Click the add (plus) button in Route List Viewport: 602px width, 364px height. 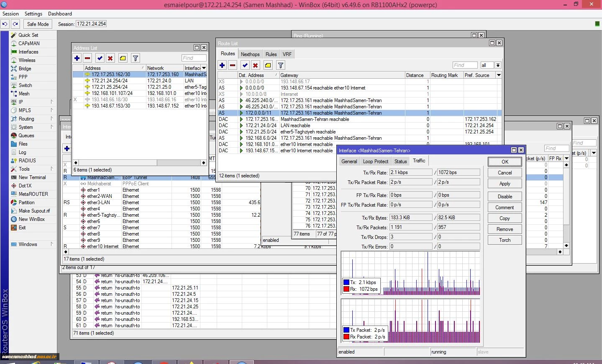pyautogui.click(x=222, y=65)
